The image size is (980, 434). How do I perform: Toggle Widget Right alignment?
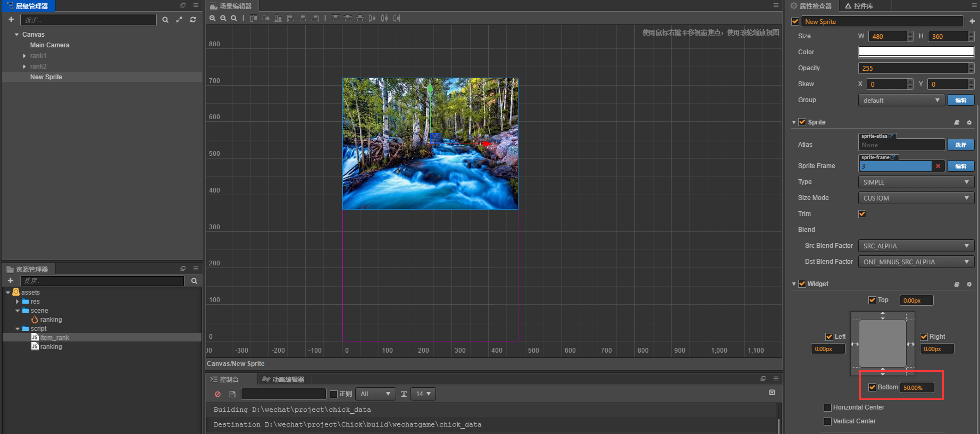pyautogui.click(x=924, y=337)
